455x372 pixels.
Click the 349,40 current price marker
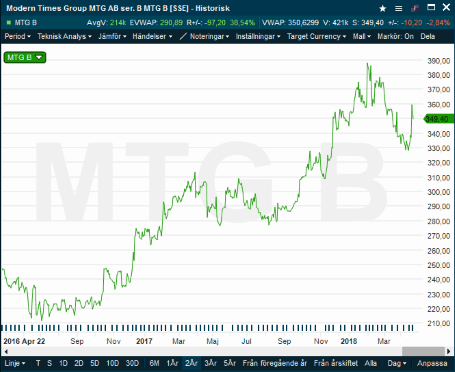click(x=439, y=119)
